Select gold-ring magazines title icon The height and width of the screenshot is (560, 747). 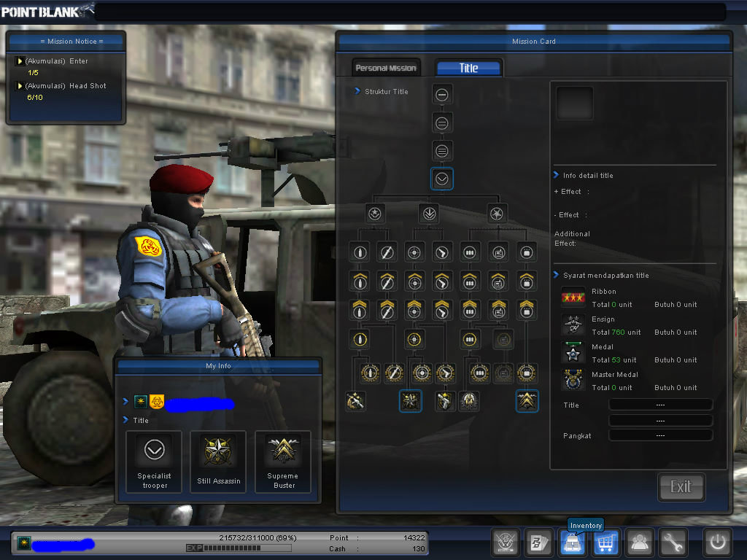click(469, 340)
